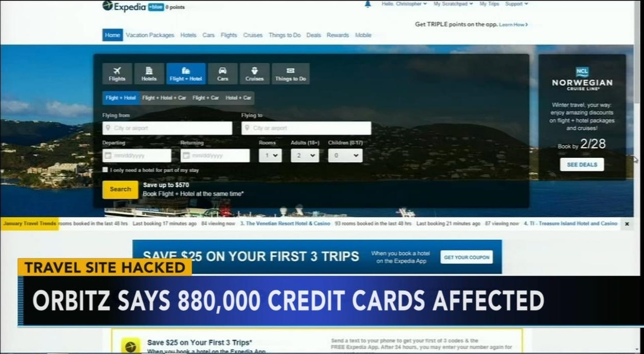Expand the Support menu

click(516, 4)
